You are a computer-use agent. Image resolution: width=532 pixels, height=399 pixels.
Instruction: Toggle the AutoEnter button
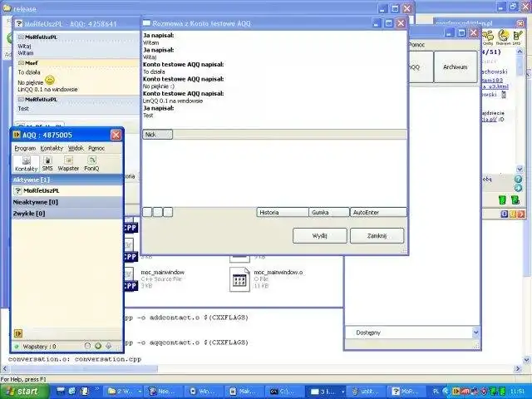pos(378,213)
